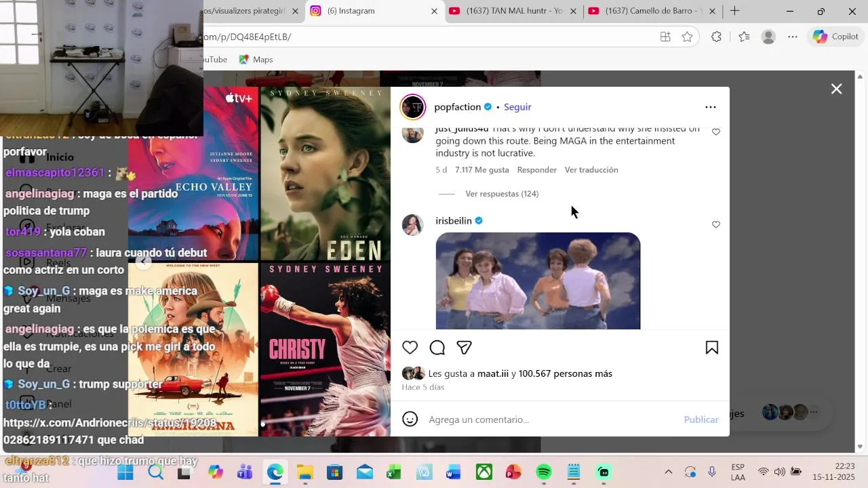Open the comment bubble icon under post
The height and width of the screenshot is (488, 868).
437,348
